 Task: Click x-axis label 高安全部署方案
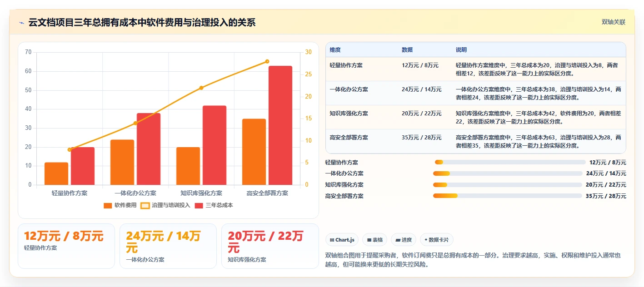click(267, 193)
